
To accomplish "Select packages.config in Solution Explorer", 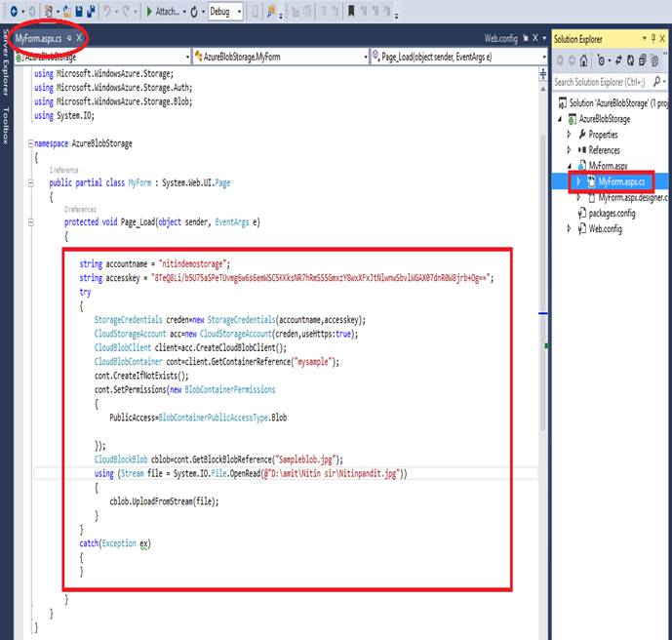I will [x=612, y=213].
